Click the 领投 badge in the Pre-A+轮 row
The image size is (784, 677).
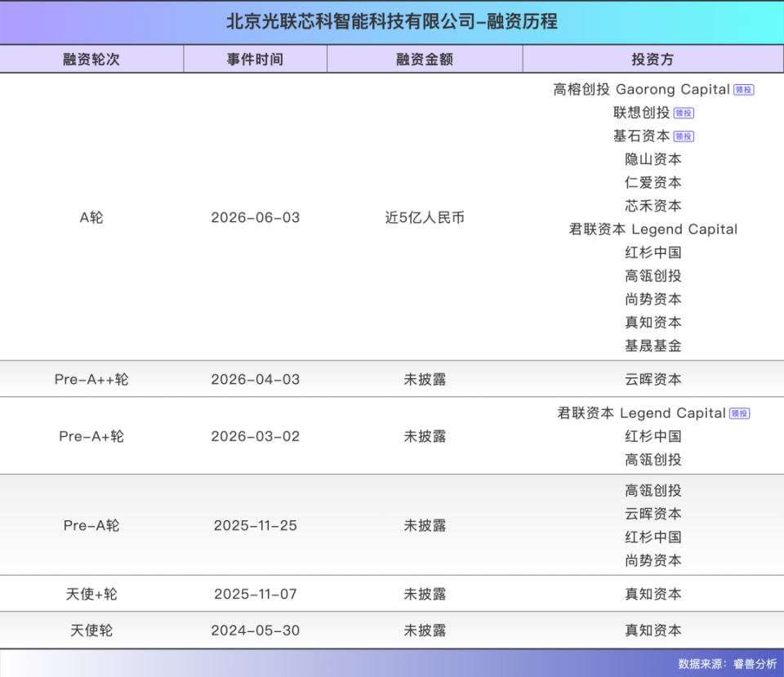pos(740,413)
